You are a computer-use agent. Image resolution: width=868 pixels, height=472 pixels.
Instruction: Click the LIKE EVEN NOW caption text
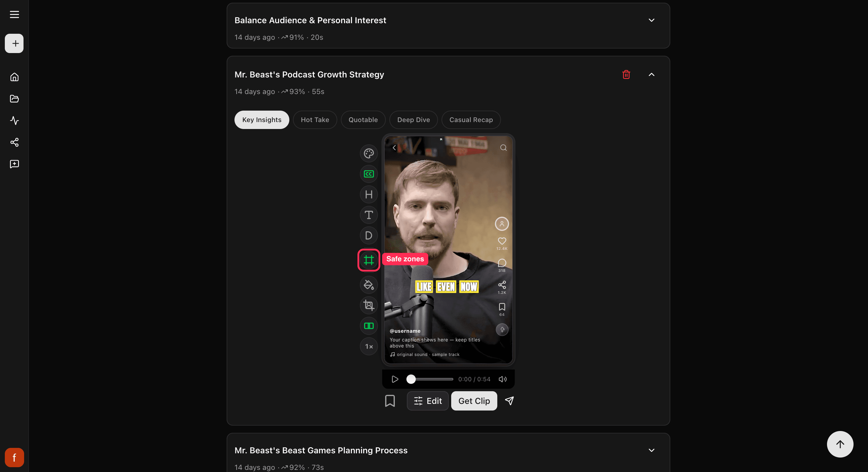click(447, 287)
